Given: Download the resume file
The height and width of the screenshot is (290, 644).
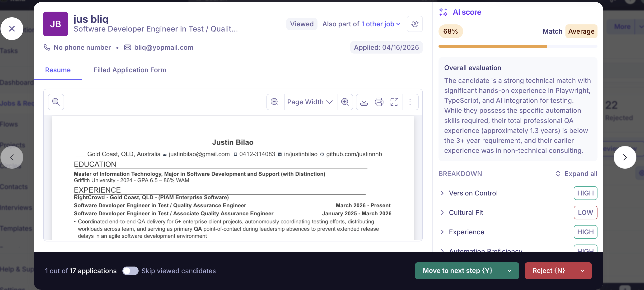Looking at the screenshot, I should 364,102.
